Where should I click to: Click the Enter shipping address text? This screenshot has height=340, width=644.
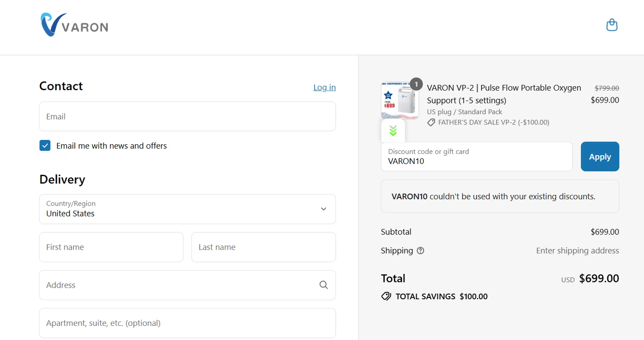tap(577, 251)
